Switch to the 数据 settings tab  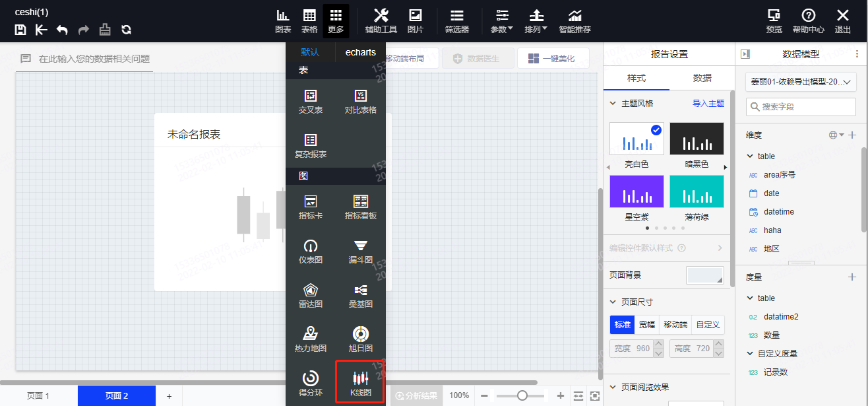point(702,78)
